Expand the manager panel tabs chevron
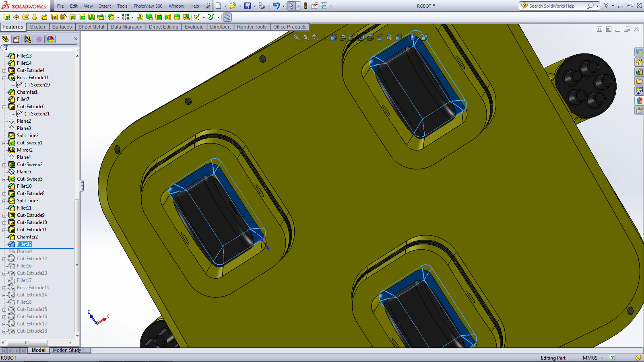 click(76, 39)
